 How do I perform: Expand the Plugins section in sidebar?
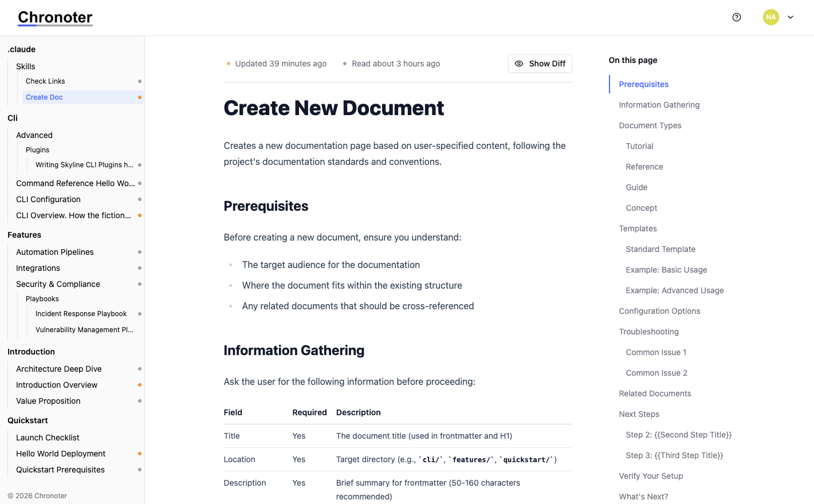point(37,149)
